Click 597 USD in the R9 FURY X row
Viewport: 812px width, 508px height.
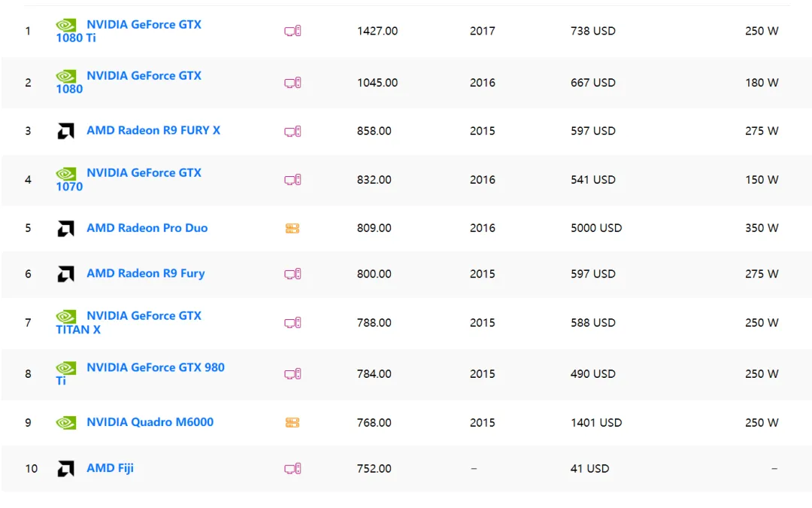pyautogui.click(x=593, y=131)
